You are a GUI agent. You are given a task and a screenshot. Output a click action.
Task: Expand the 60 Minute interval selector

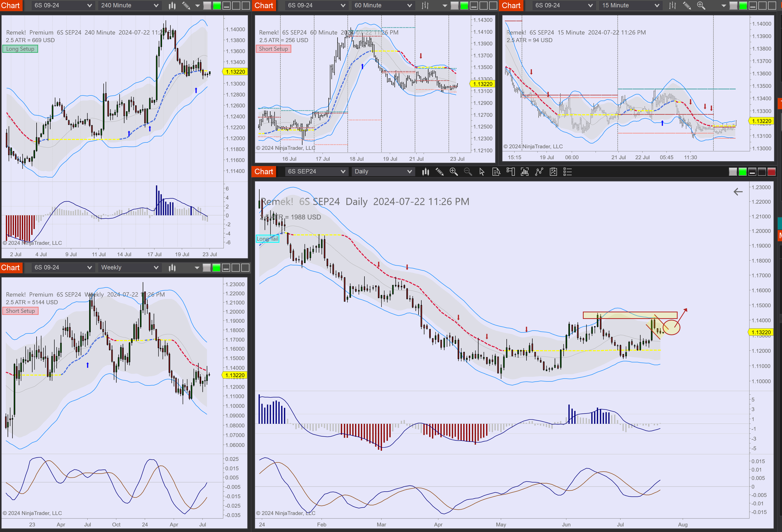pos(383,5)
